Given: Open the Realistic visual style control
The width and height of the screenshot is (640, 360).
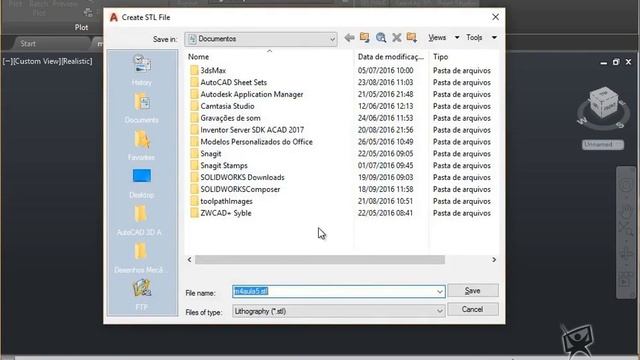Looking at the screenshot, I should (77, 61).
